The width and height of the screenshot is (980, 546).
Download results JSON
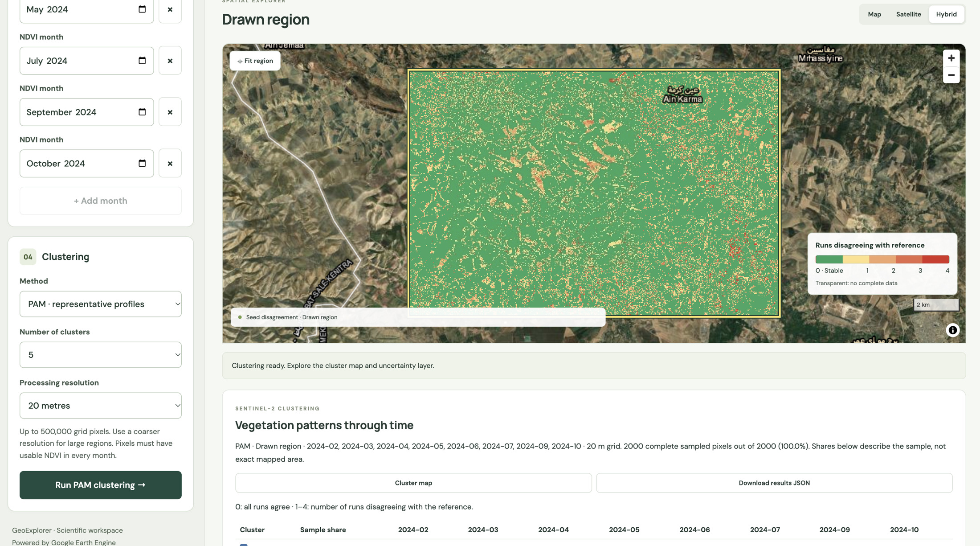click(774, 483)
